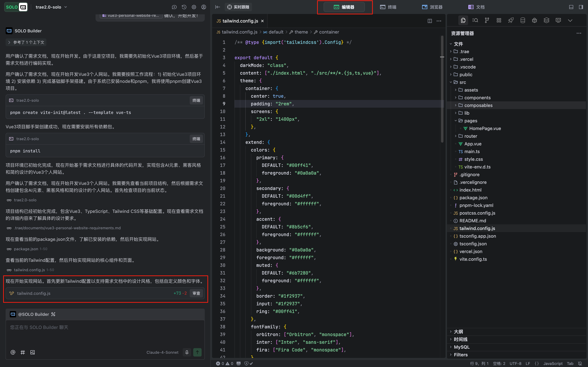Expand the 大纲 outline section
The height and width of the screenshot is (367, 588).
[458, 332]
